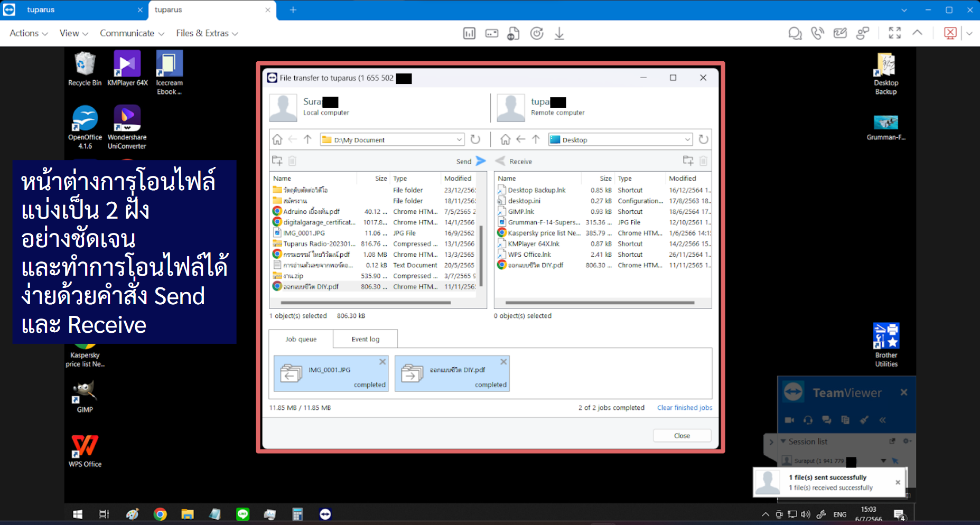Create new folder on remote computer
980x525 pixels.
688,161
